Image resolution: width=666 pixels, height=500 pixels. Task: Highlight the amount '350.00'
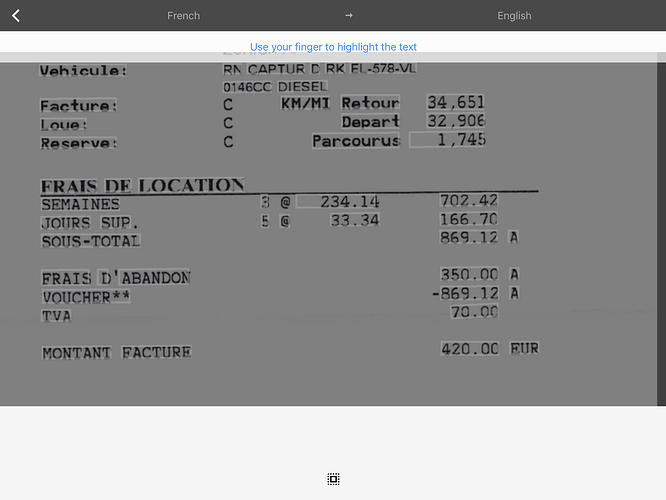469,275
